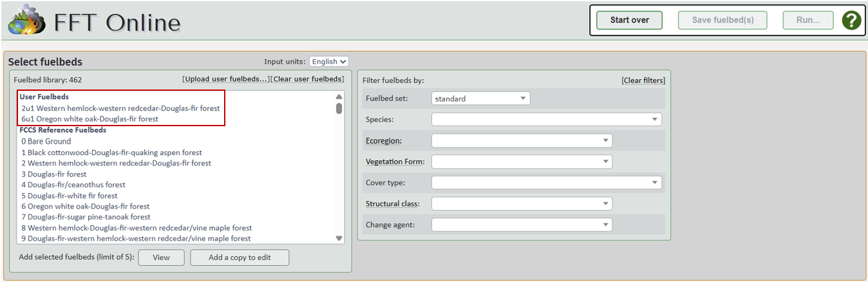Open the Upload user fuelbeds link

click(225, 79)
